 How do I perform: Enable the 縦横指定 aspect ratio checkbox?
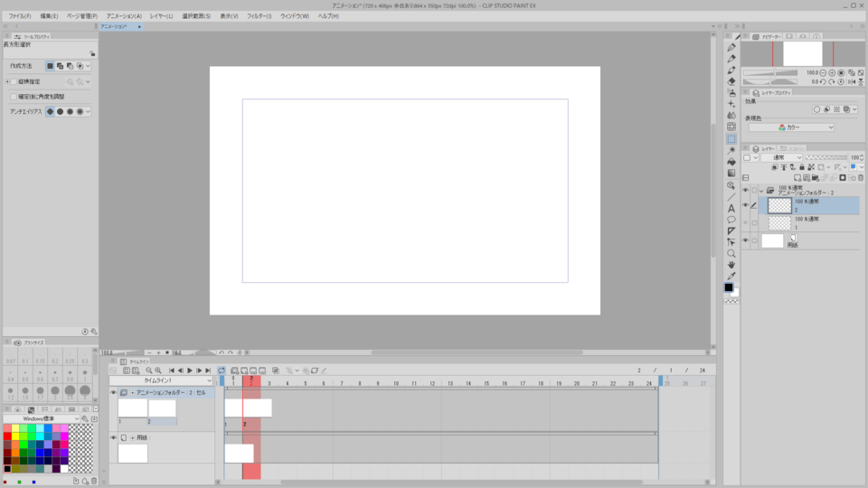coord(14,82)
